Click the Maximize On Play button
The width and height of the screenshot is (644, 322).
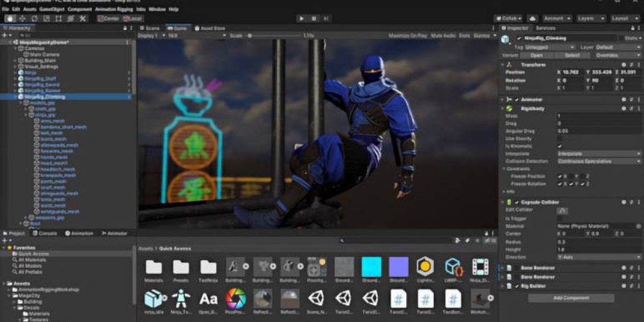(407, 35)
